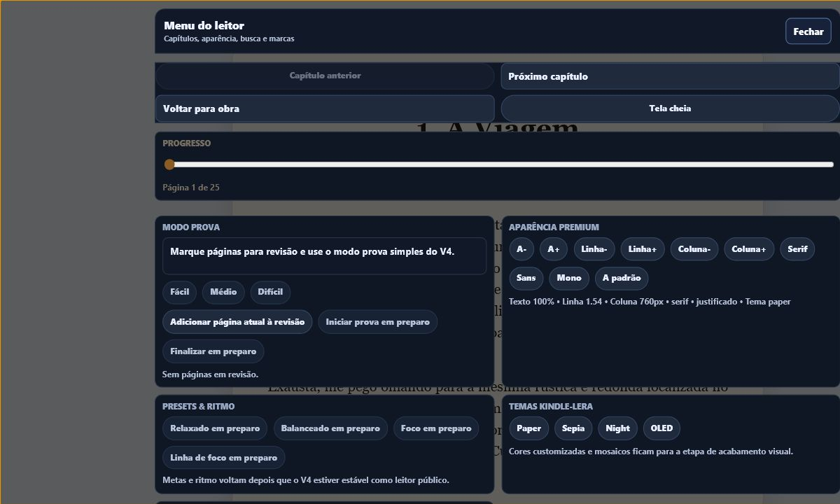The width and height of the screenshot is (840, 504).
Task: Select the Serif font option
Action: pyautogui.click(x=797, y=249)
